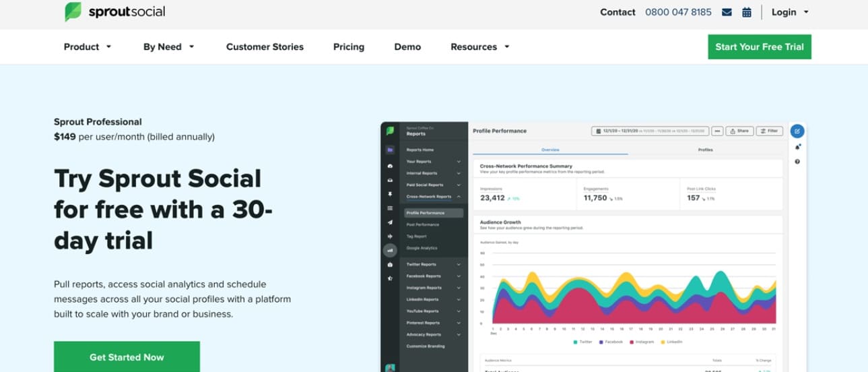The height and width of the screenshot is (372, 868).
Task: Click the envelope email icon in header
Action: (x=727, y=12)
